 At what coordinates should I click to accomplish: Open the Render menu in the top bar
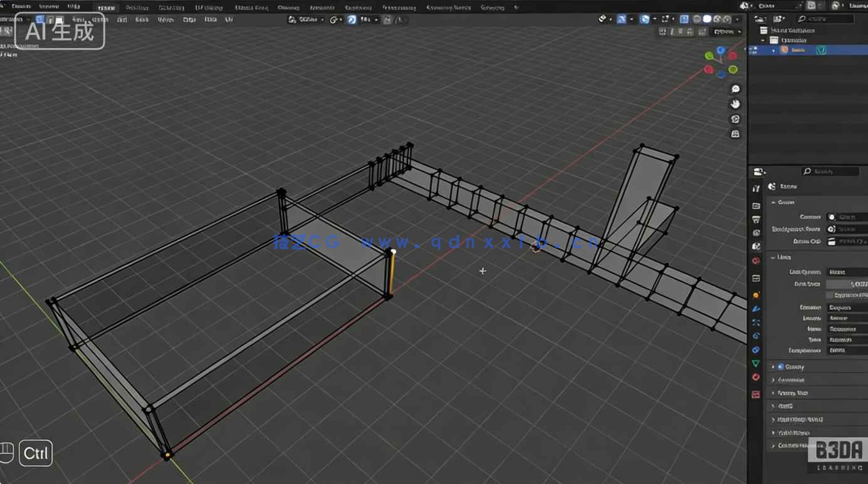73,7
